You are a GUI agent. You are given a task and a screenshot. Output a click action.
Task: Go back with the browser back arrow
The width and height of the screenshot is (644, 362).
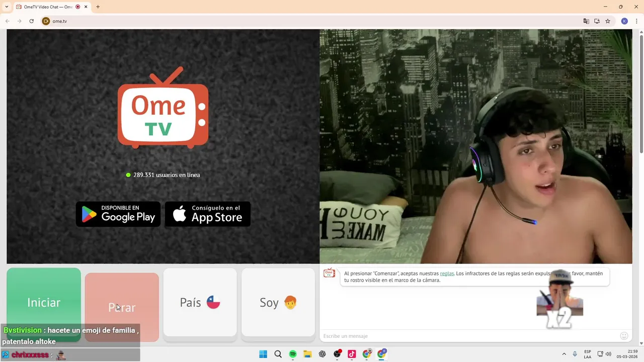coord(8,21)
